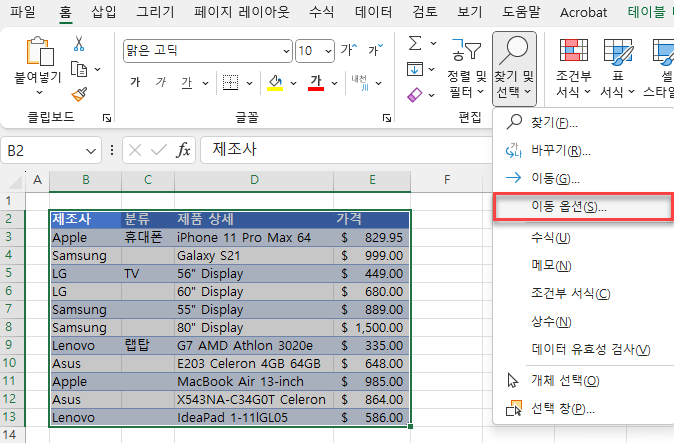
Task: Choose 바꾸기(R)... replace menu item
Action: click(583, 150)
